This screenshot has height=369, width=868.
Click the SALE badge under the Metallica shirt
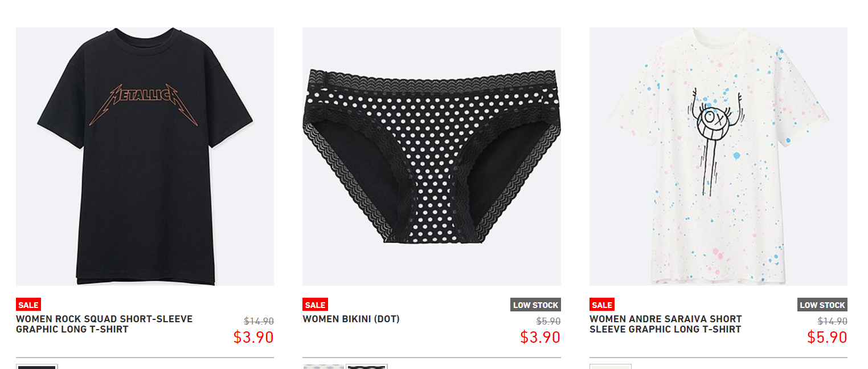28,305
